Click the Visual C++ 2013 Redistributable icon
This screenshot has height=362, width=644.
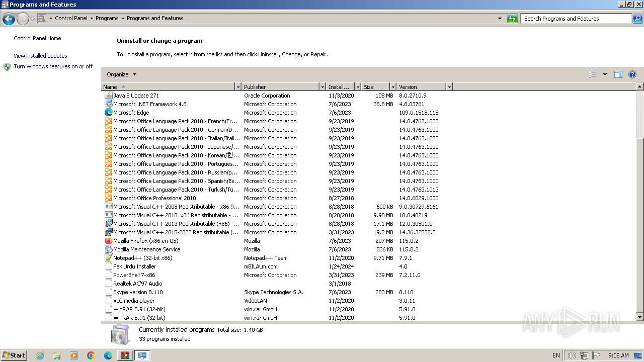click(x=108, y=224)
